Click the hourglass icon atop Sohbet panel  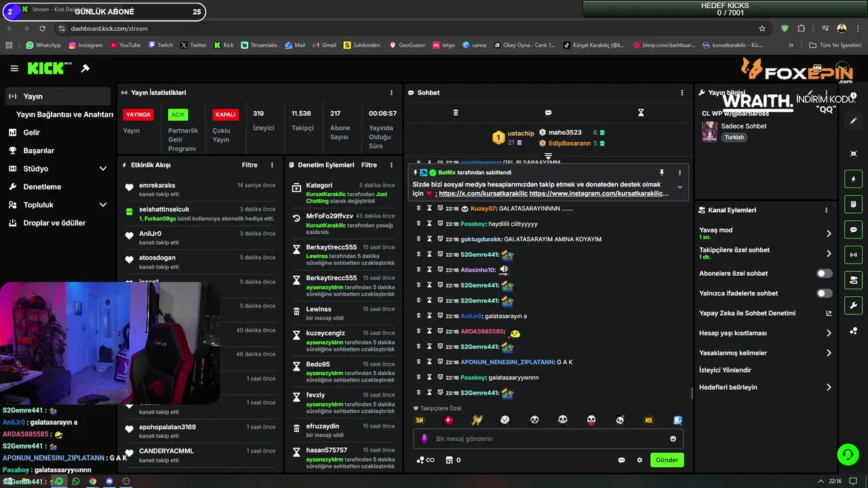[641, 113]
